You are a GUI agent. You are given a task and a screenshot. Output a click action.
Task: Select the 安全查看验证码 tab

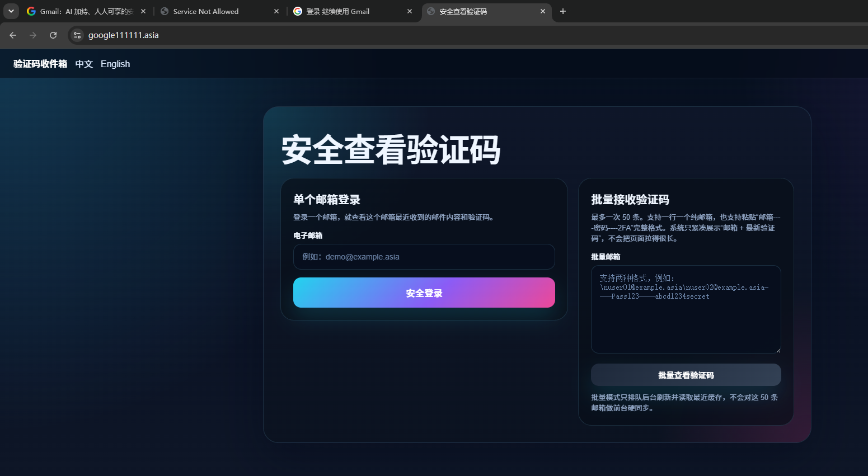coord(486,11)
